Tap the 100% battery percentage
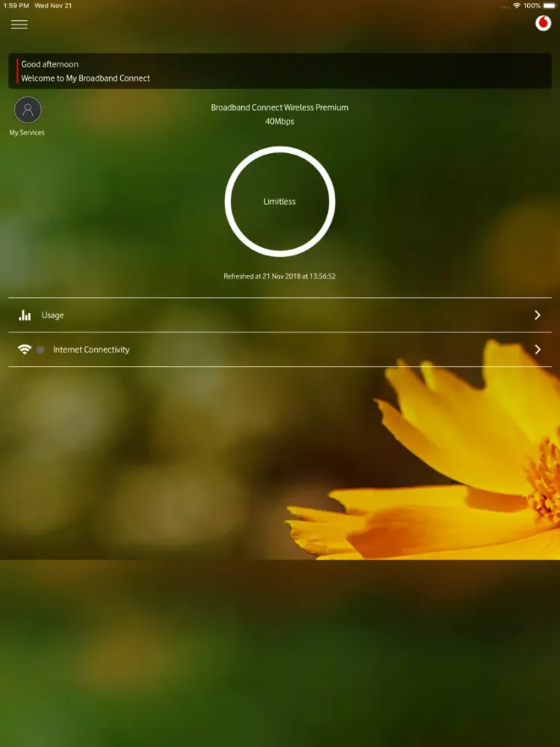This screenshot has width=560, height=747. tap(532, 6)
